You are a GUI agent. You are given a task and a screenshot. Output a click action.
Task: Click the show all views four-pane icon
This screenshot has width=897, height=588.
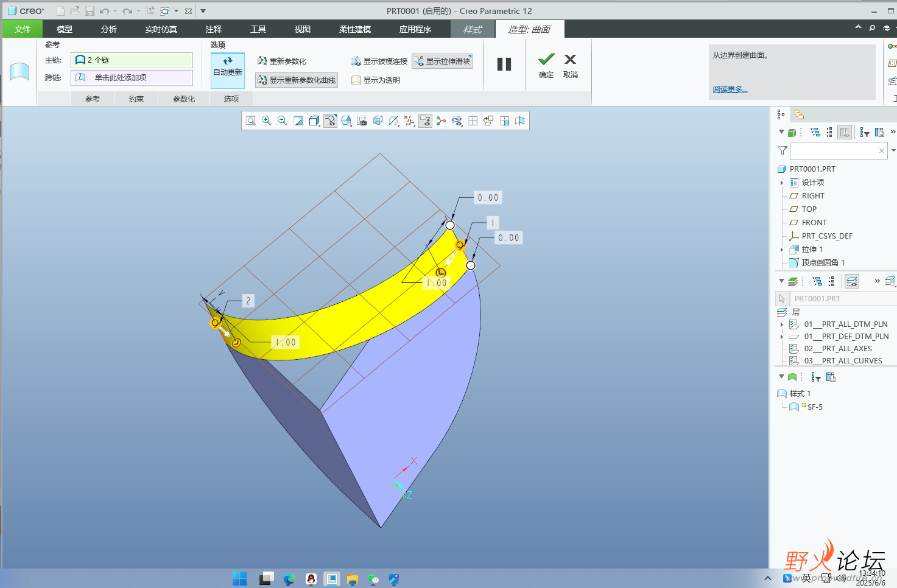click(x=473, y=121)
